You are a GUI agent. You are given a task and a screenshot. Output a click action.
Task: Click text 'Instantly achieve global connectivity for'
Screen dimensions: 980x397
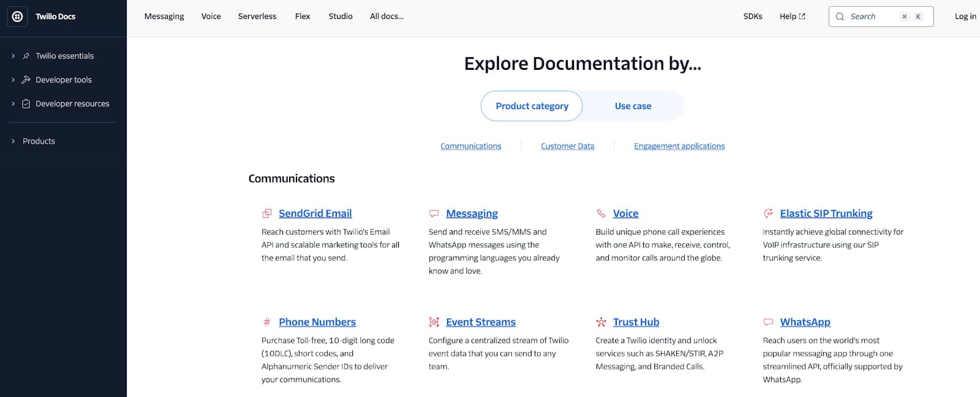pyautogui.click(x=833, y=232)
